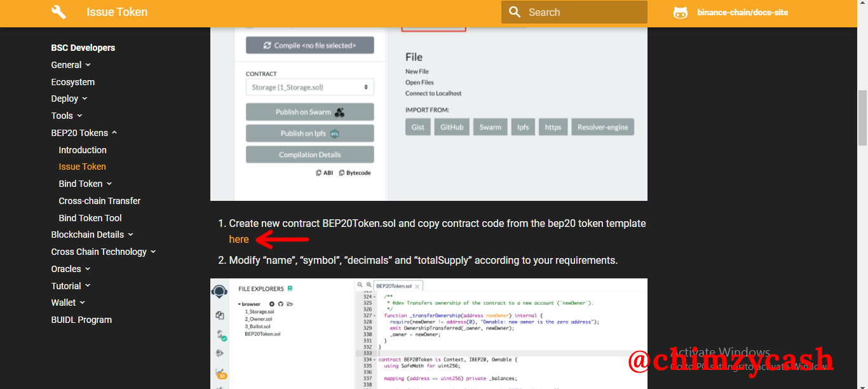Select 1_Storage.sol in the file explorer
This screenshot has height=389, width=868.
pyautogui.click(x=259, y=311)
